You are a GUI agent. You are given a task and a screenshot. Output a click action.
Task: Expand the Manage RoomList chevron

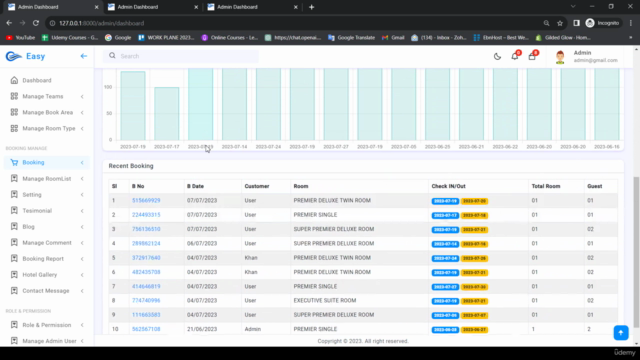82,178
